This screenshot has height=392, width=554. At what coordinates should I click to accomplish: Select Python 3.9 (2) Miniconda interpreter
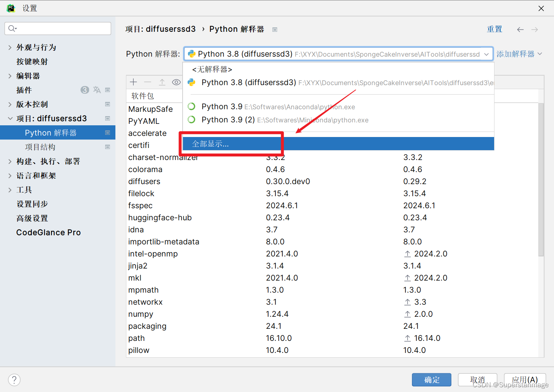[x=338, y=120]
